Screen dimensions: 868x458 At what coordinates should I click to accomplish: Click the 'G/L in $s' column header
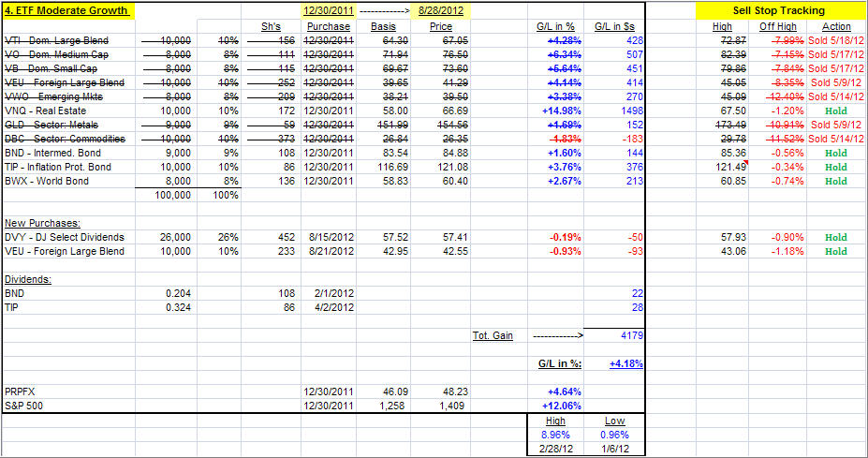[614, 26]
